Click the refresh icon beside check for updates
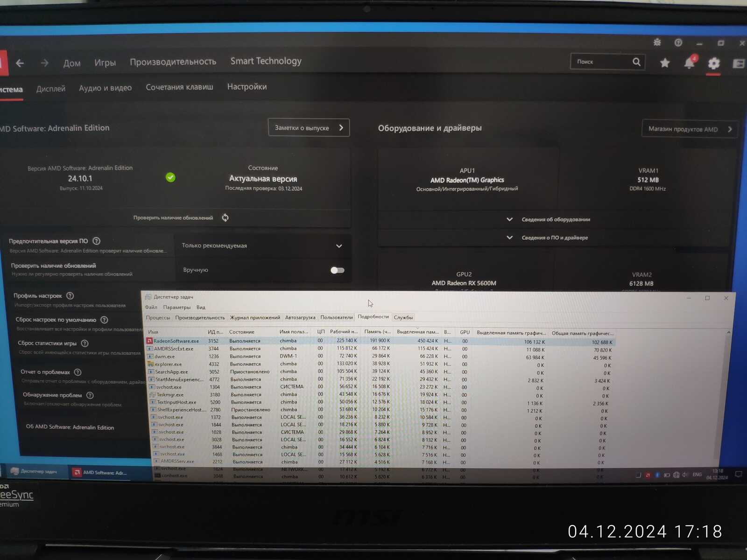This screenshot has width=747, height=560. click(226, 217)
